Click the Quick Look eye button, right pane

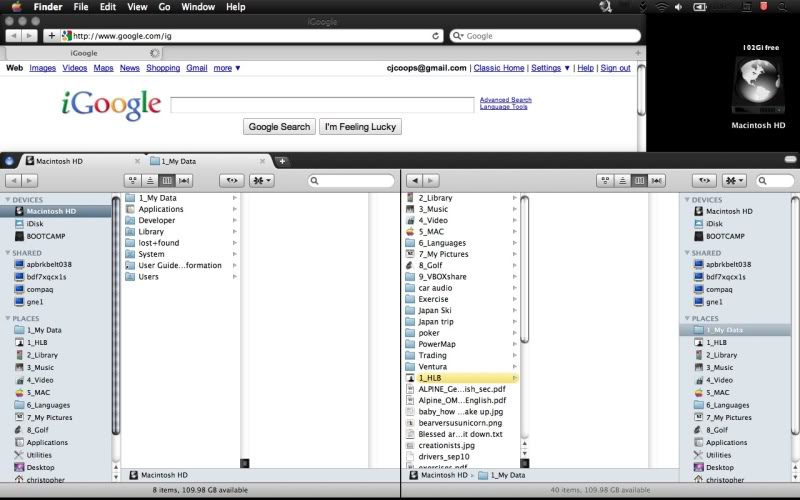(x=705, y=180)
